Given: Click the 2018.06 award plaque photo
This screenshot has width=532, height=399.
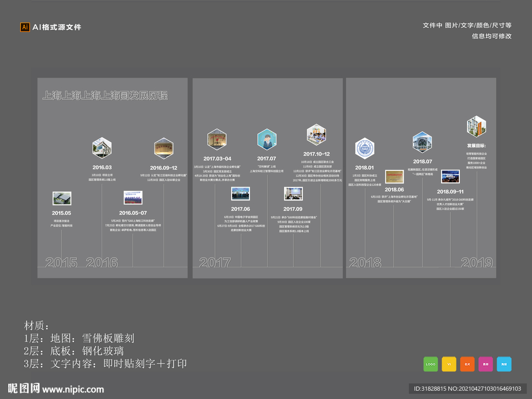Looking at the screenshot, I should (395, 177).
